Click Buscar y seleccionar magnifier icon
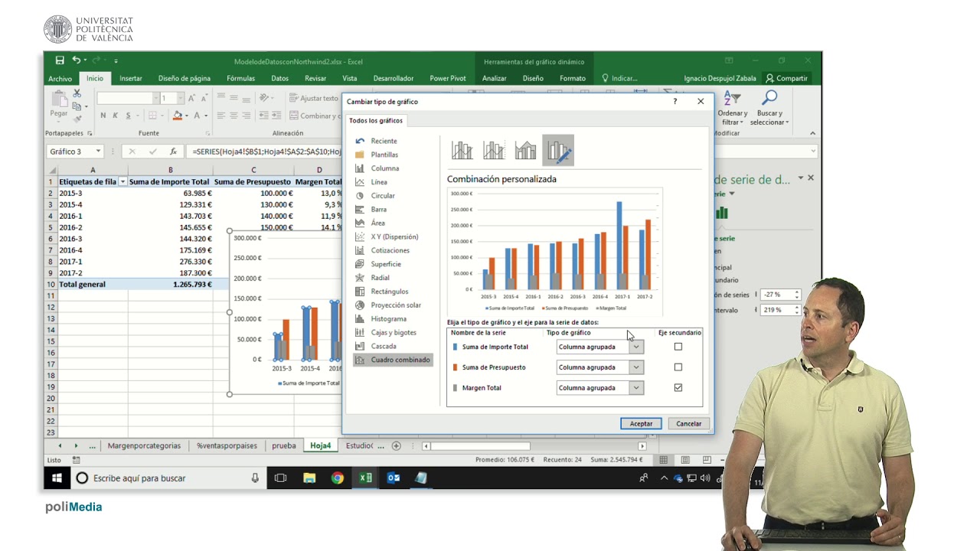 tap(769, 99)
